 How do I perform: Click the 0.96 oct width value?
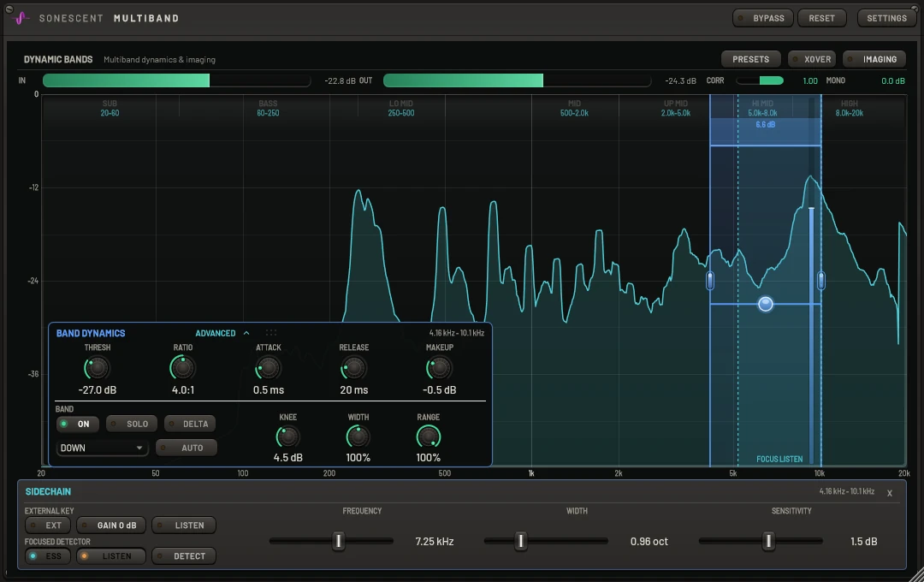649,541
